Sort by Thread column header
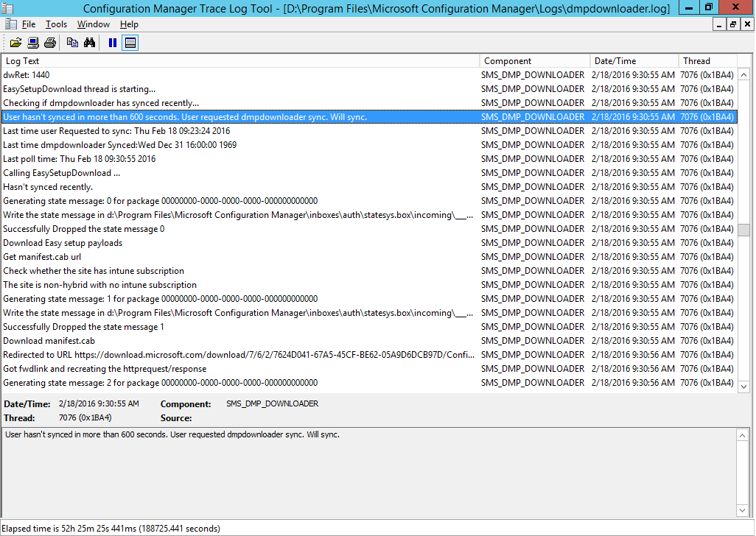Screen dimensions: 756x536 pyautogui.click(x=708, y=61)
